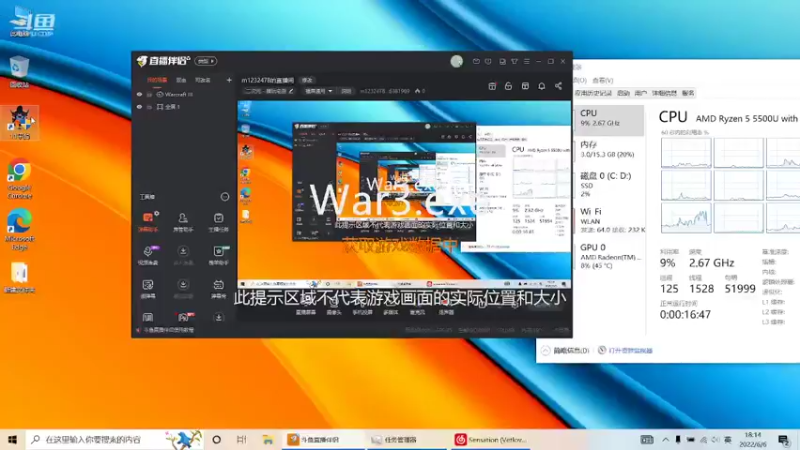
Task: Click the shield icon in title bar
Action: click(488, 61)
